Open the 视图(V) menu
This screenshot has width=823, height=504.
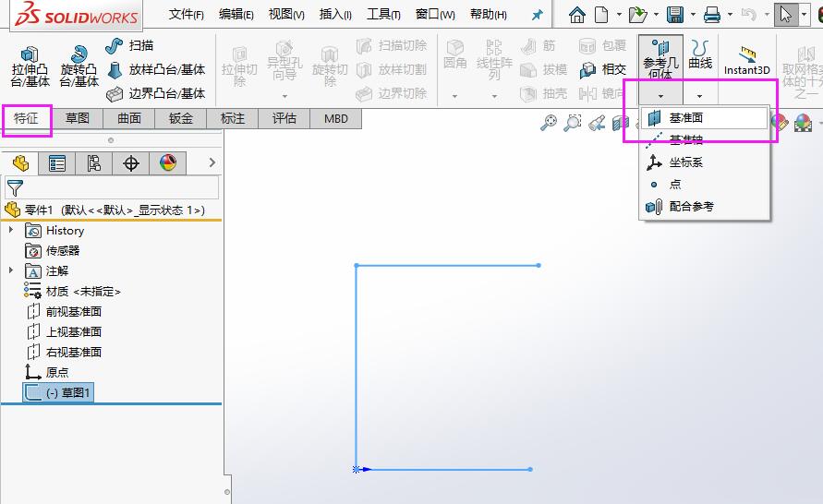(286, 15)
